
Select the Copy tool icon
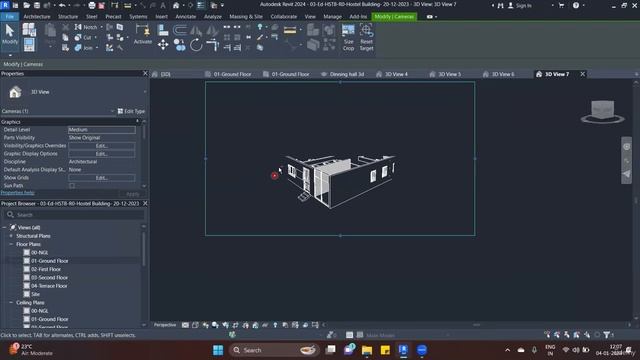[180, 45]
